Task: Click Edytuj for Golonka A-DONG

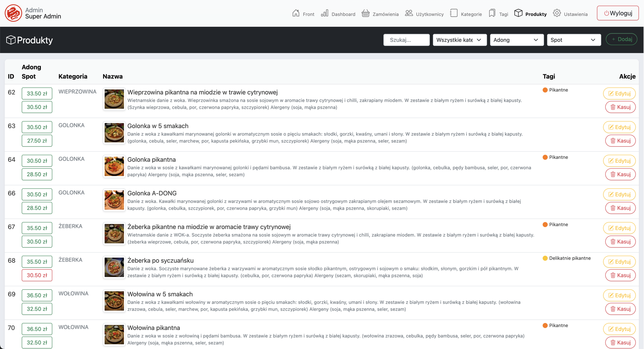Action: pyautogui.click(x=619, y=194)
